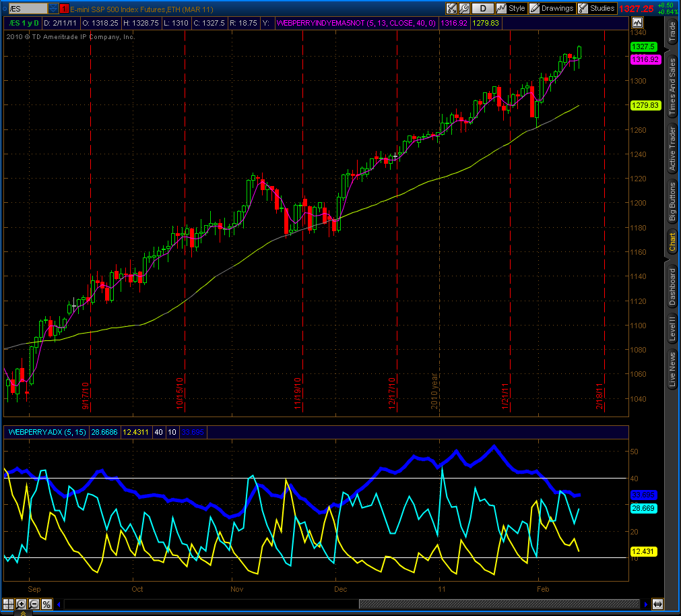The width and height of the screenshot is (681, 616).
Task: Click the horizontal time scrollbar thumb
Action: [x=499, y=604]
